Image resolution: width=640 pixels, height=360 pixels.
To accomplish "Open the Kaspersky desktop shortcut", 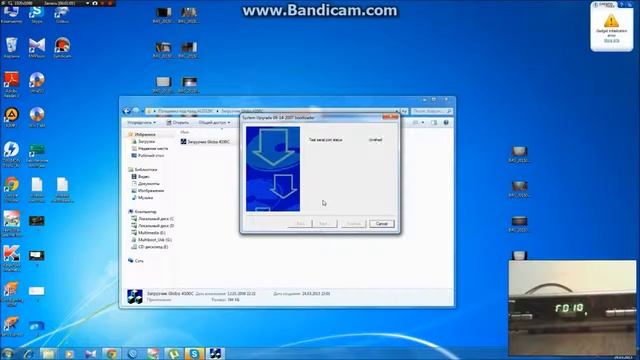I will 11,258.
